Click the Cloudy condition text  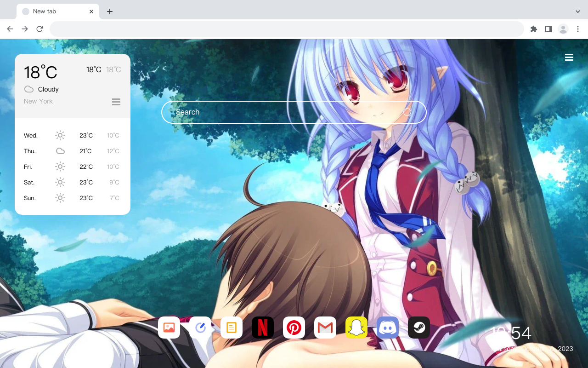48,89
